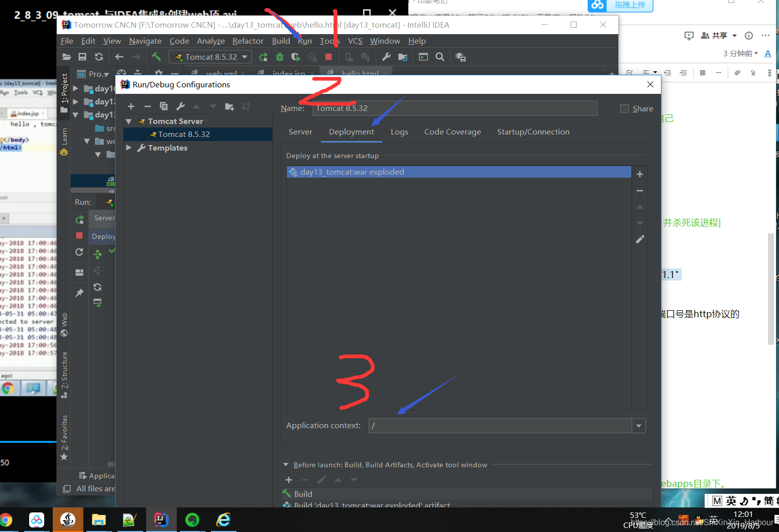
Task: Open the Code Coverage tab
Action: coord(453,132)
